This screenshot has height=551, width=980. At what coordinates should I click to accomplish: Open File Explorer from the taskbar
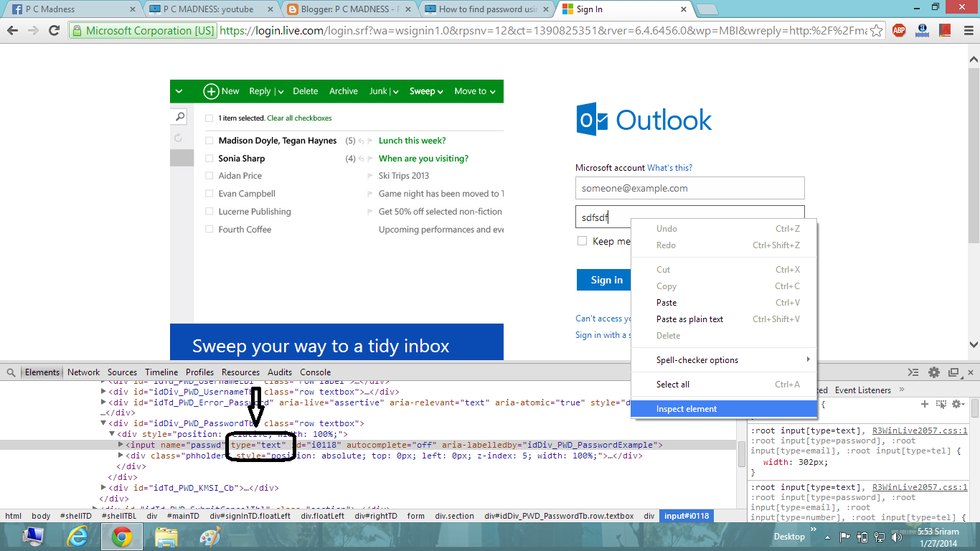click(x=166, y=537)
